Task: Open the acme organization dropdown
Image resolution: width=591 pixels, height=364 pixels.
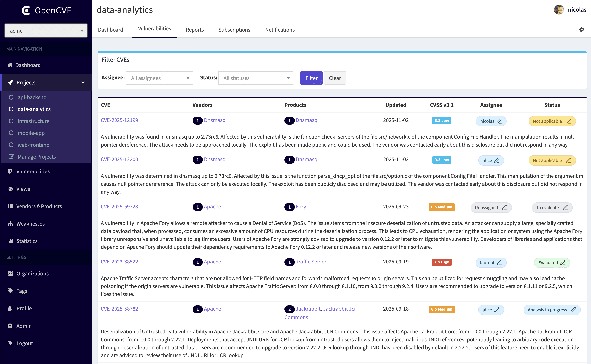Action: click(x=46, y=31)
